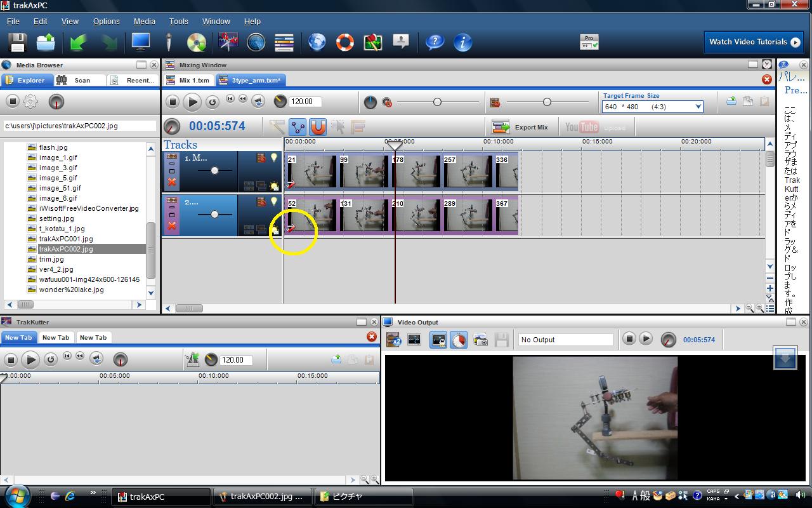Open the Tools menu
The height and width of the screenshot is (508, 812).
click(178, 21)
